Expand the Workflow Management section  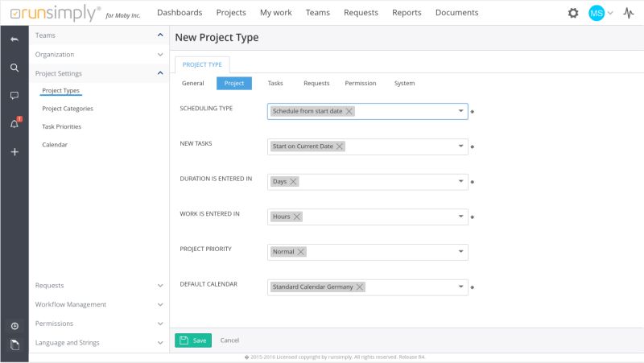[160, 305]
